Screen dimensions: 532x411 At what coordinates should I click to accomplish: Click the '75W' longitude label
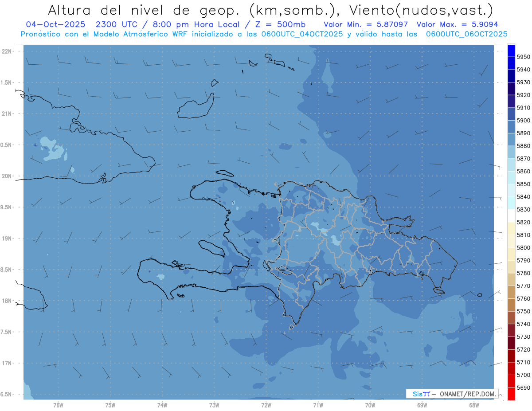point(110,405)
